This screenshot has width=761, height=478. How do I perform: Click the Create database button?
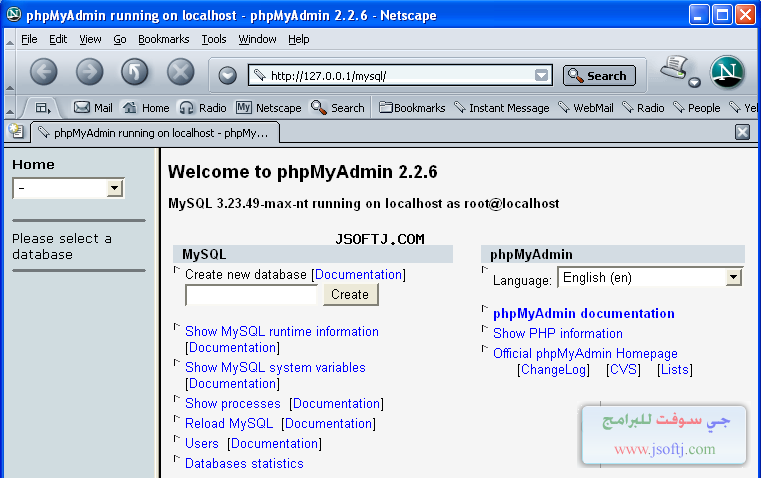(x=350, y=295)
